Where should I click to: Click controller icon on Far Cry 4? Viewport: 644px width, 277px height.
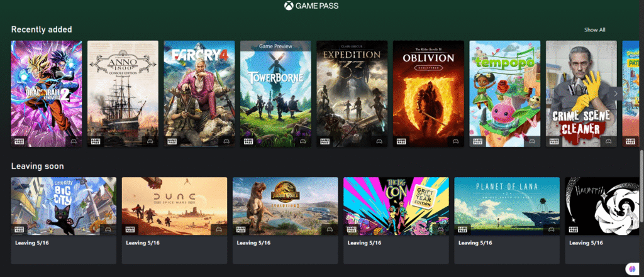[x=226, y=141]
